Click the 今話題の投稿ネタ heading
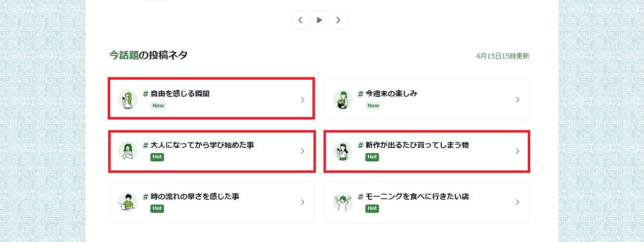 coord(148,55)
